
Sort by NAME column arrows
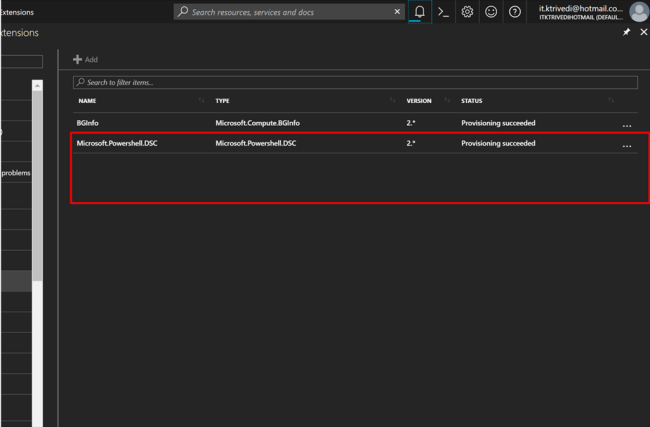(201, 100)
